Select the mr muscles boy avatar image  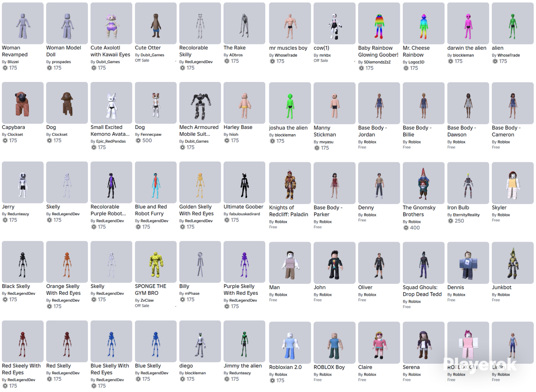tap(290, 24)
